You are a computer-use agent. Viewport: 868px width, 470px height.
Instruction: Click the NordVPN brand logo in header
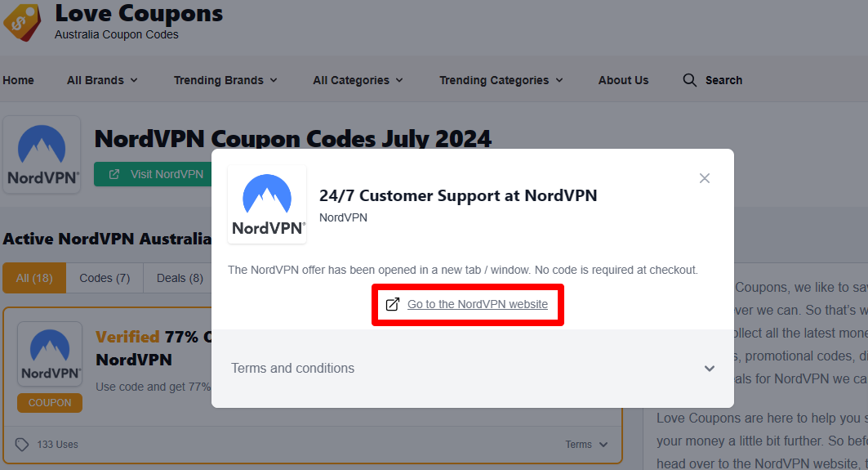(x=42, y=154)
